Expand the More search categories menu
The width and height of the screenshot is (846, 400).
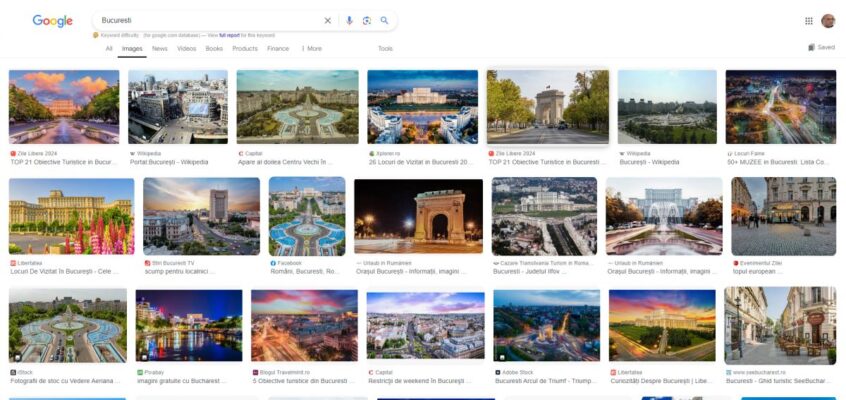click(x=311, y=49)
